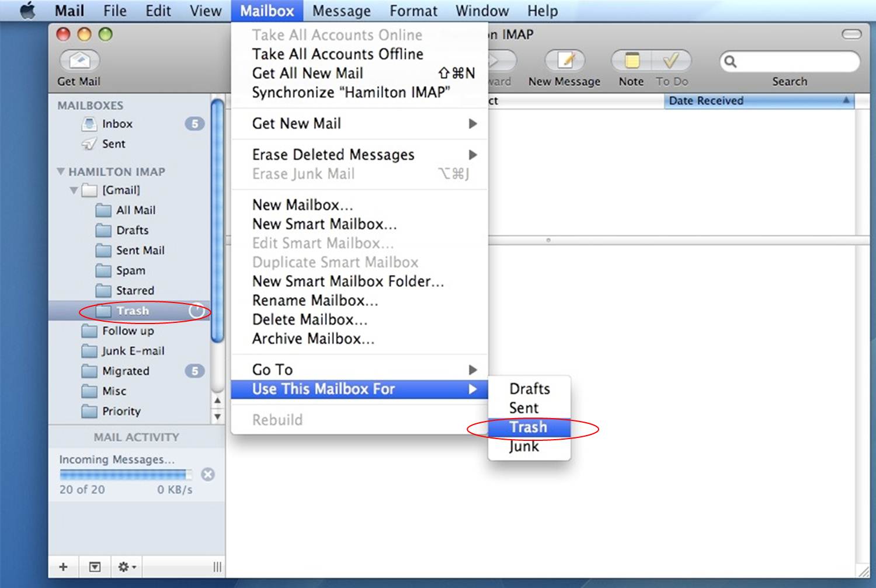Click the To Do checkmark icon
Screen dimensions: 876x588
672,60
